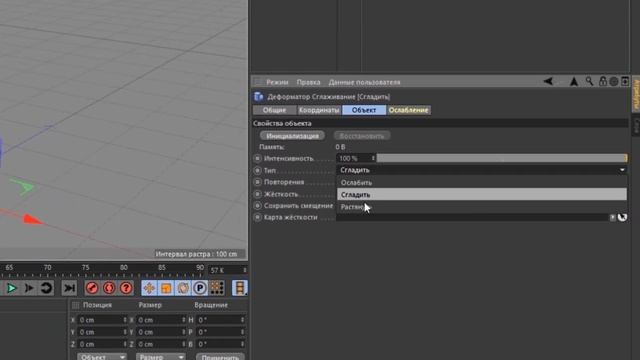The height and width of the screenshot is (360, 640).
Task: Toggle animation dot for Тип
Action: tap(258, 170)
